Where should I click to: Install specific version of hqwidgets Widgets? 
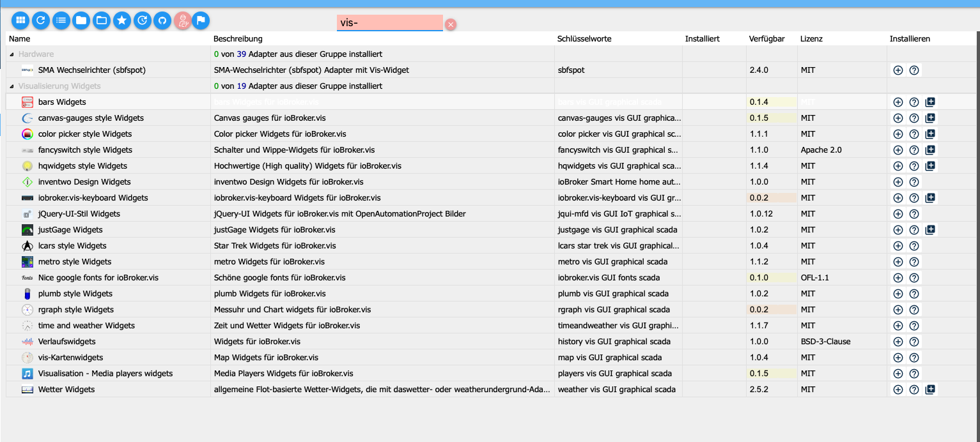pos(930,166)
